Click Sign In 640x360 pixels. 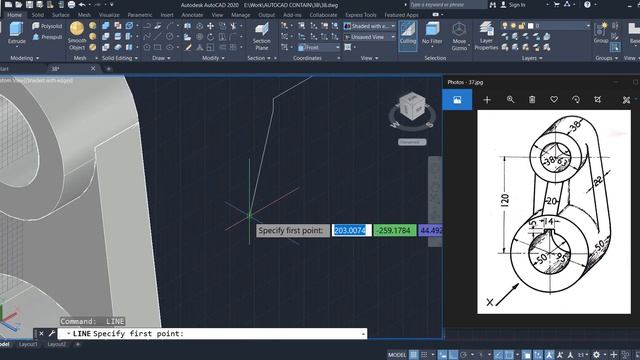pos(513,4)
